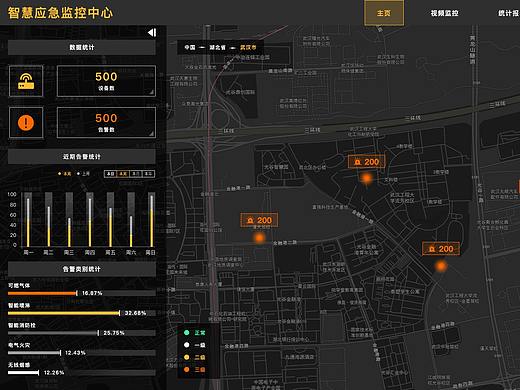520x390 pixels.
Task: Click the 告警类别统计 section header
Action: pos(82,269)
